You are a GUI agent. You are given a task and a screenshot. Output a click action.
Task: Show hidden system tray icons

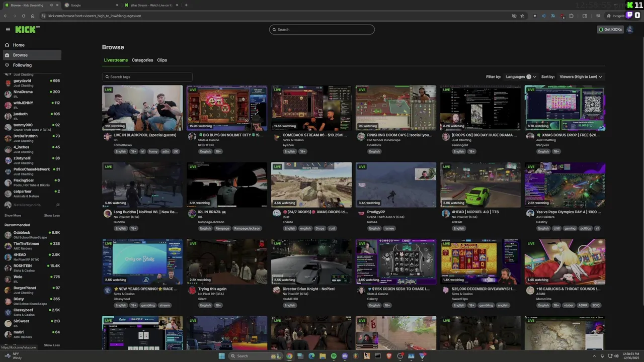tap(594, 356)
